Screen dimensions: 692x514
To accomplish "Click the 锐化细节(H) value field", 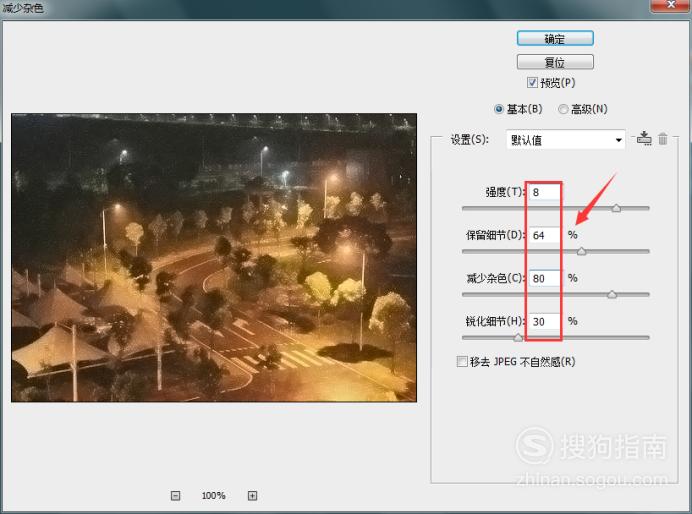I will tap(544, 322).
